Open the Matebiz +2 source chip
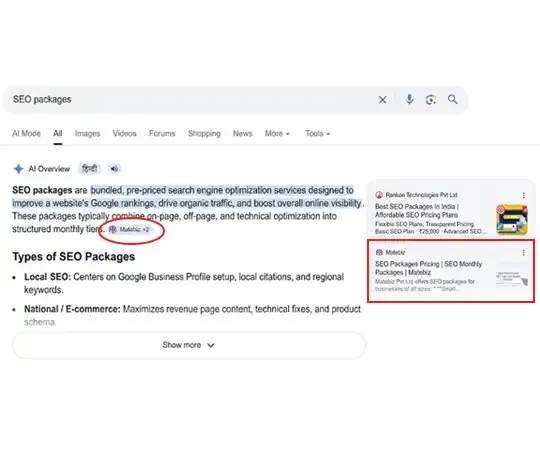This screenshot has height=450, width=540. [x=130, y=229]
